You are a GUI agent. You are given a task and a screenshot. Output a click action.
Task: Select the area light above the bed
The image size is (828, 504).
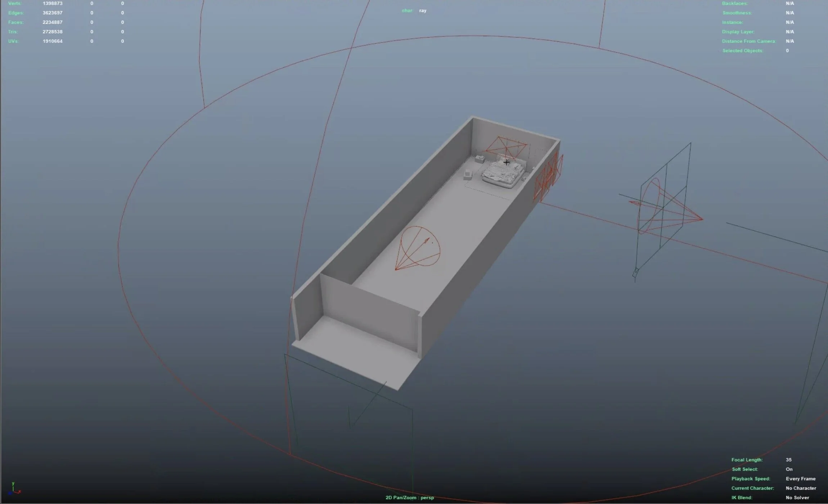pyautogui.click(x=507, y=147)
